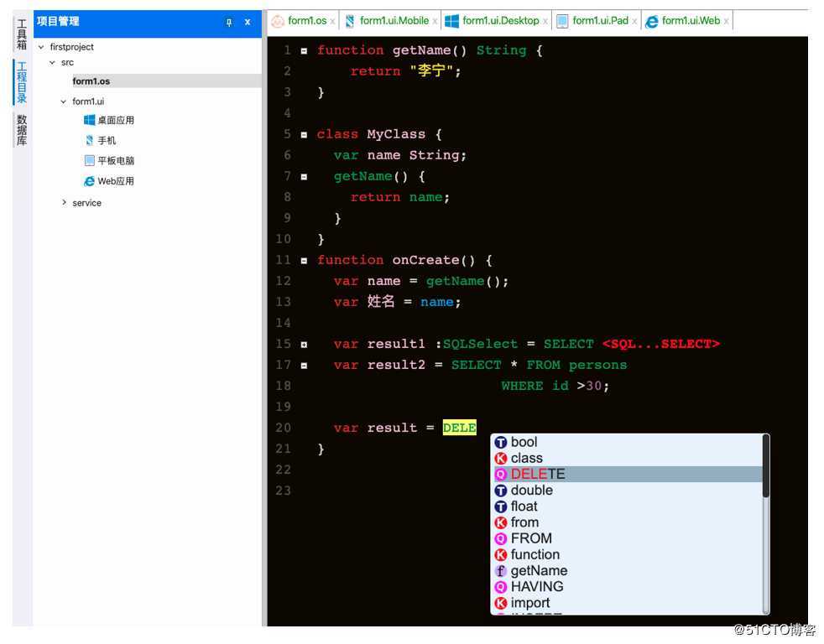Pick lowercase from keyword suggestion
The height and width of the screenshot is (644, 824).
628,522
